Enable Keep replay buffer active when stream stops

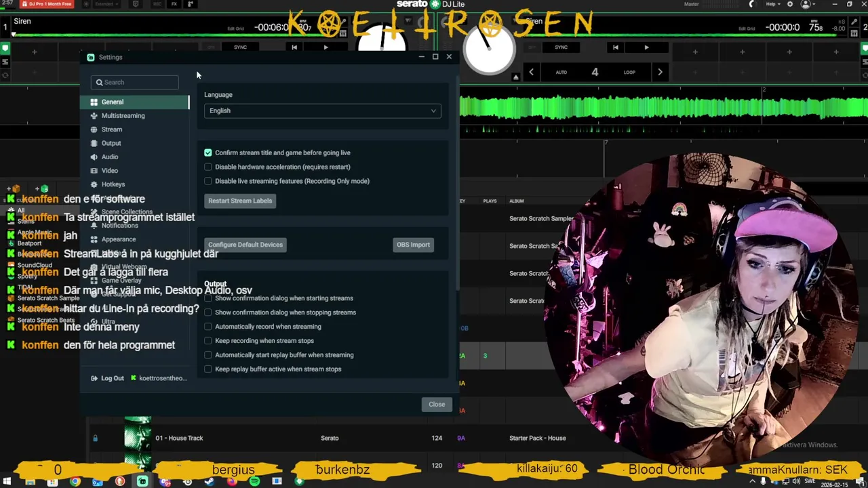[x=208, y=369]
